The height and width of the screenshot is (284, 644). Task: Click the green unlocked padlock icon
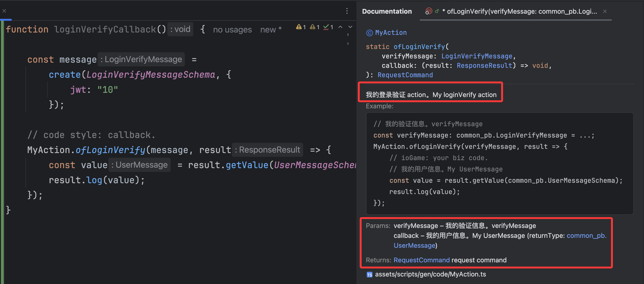pyautogui.click(x=437, y=11)
